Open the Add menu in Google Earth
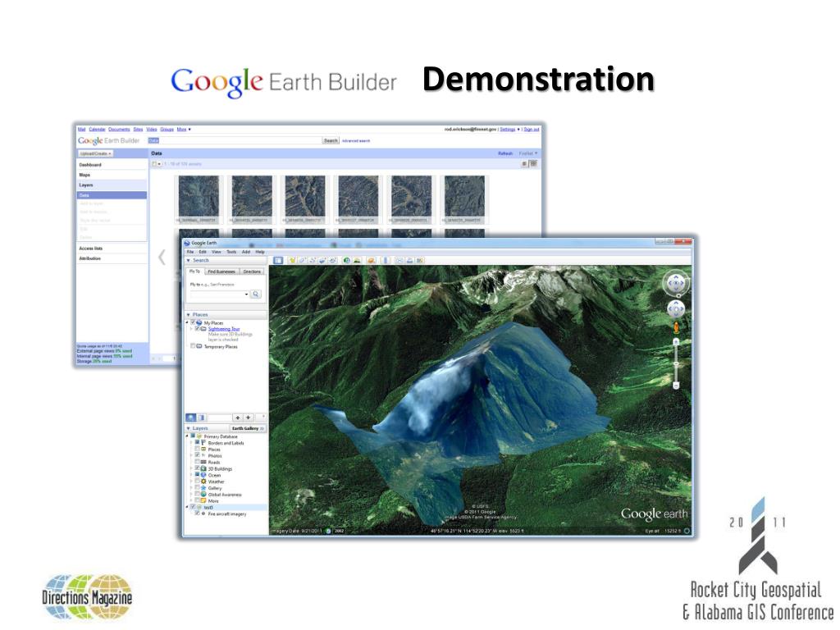The image size is (840, 630). pos(246,252)
